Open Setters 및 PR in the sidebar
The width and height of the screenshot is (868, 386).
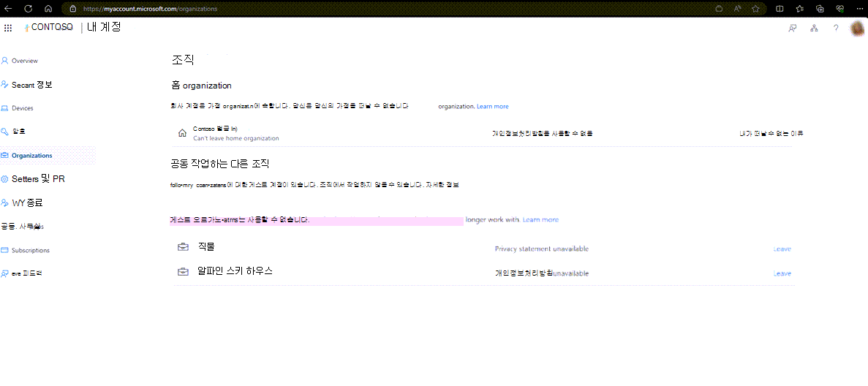tap(39, 179)
